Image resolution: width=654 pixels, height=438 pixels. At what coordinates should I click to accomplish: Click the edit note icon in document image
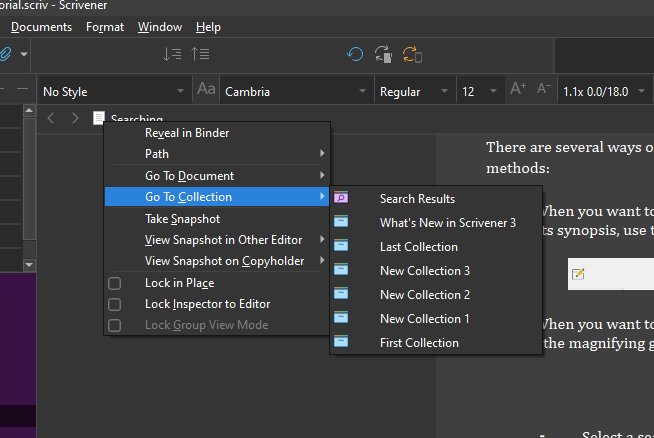coord(578,274)
